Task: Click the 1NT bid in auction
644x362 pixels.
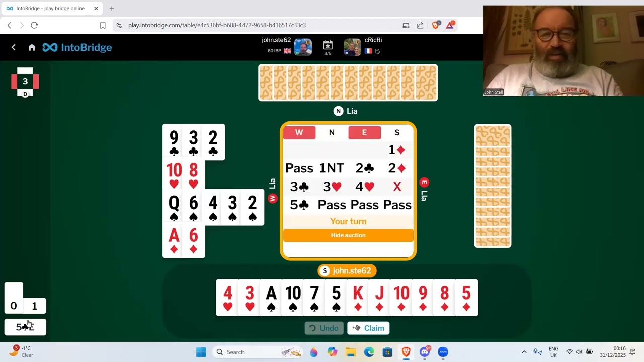Action: tap(332, 168)
